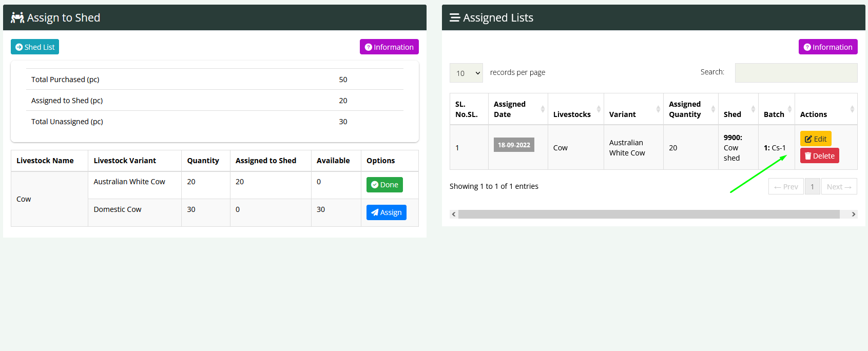Image resolution: width=868 pixels, height=351 pixels.
Task: Go to the Prev page
Action: (x=786, y=187)
